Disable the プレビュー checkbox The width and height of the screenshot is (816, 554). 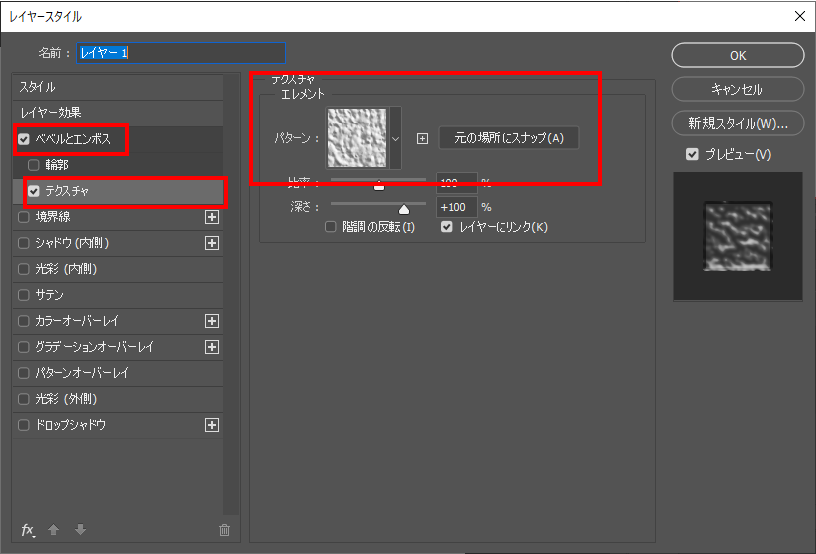click(x=692, y=155)
